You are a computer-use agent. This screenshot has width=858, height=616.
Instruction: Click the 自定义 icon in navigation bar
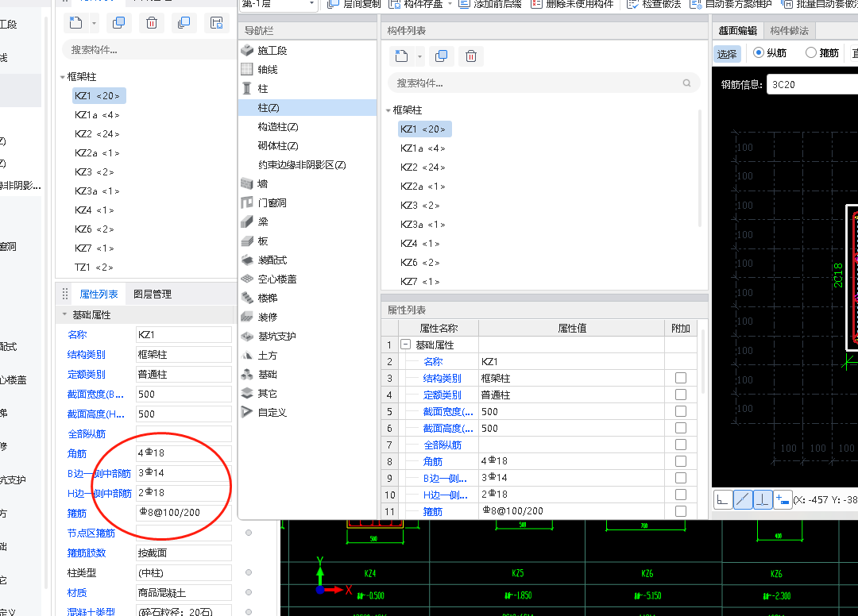coord(247,413)
